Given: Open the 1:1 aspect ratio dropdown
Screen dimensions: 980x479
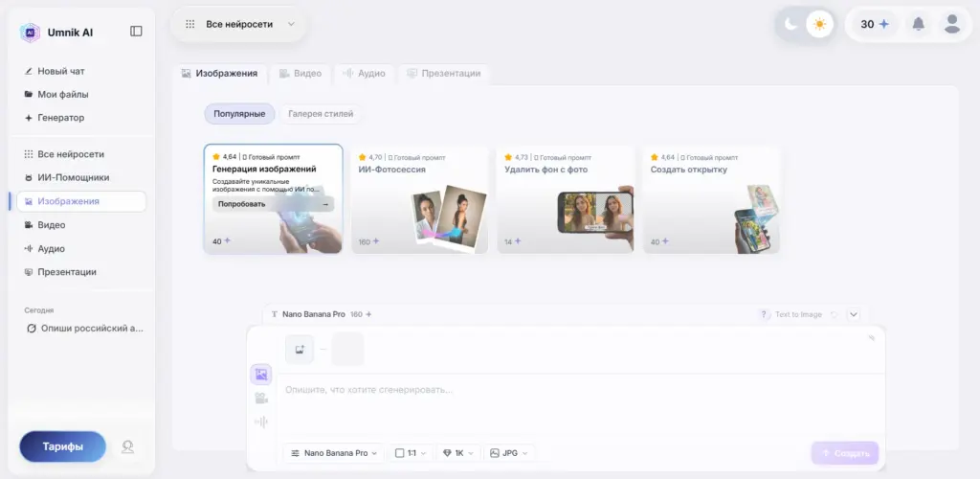Looking at the screenshot, I should coord(412,453).
